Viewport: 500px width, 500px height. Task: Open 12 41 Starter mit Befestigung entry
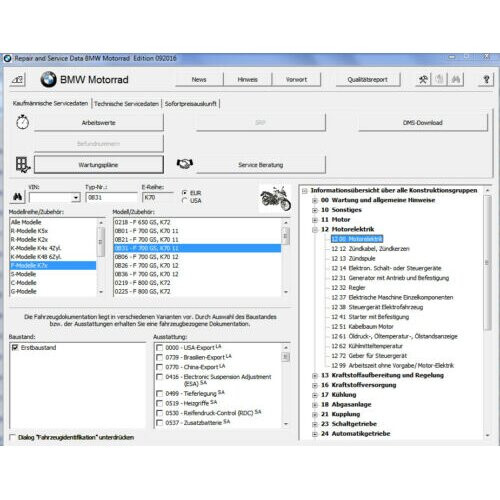(370, 317)
